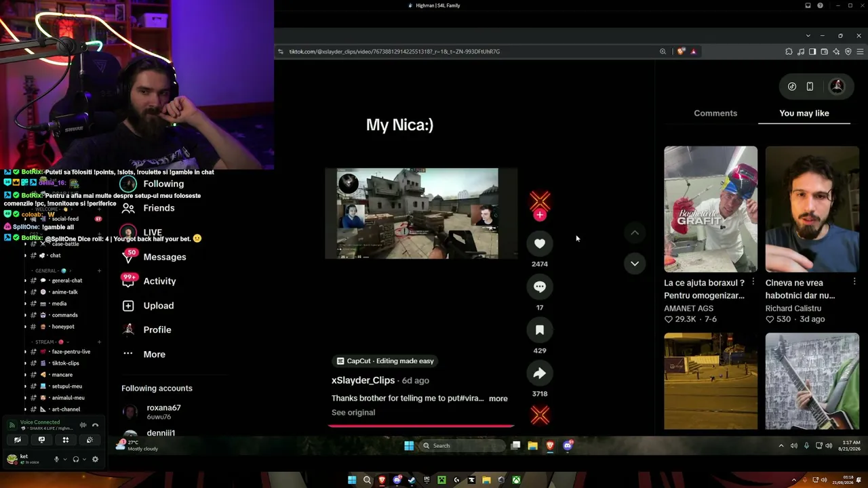Open Discord user settings gear
Screen dimensions: 868x488
tap(95, 459)
